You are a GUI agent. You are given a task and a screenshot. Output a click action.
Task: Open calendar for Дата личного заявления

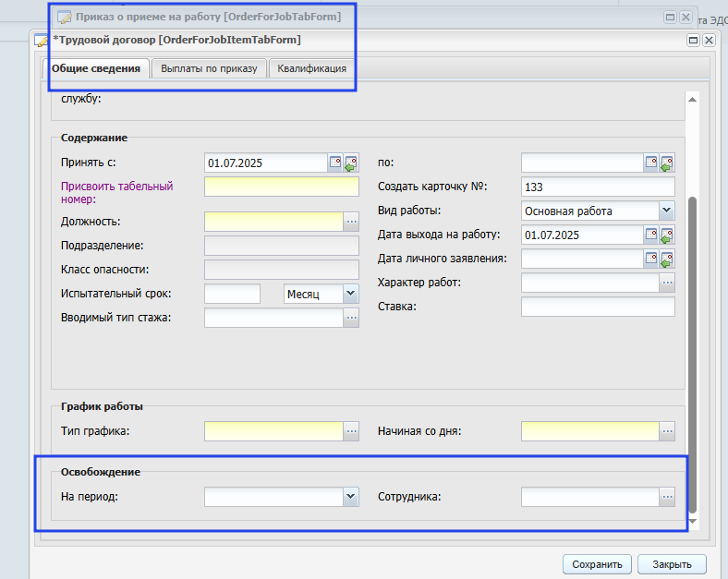651,259
